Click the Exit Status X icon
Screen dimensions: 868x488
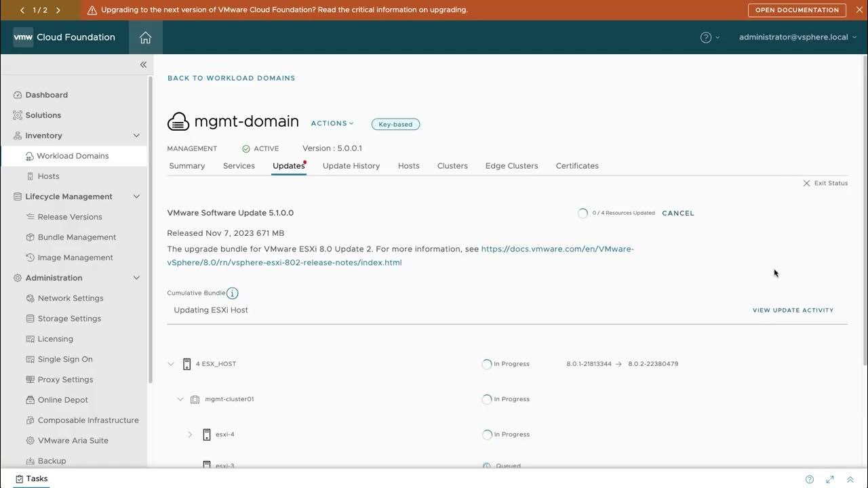pos(806,183)
